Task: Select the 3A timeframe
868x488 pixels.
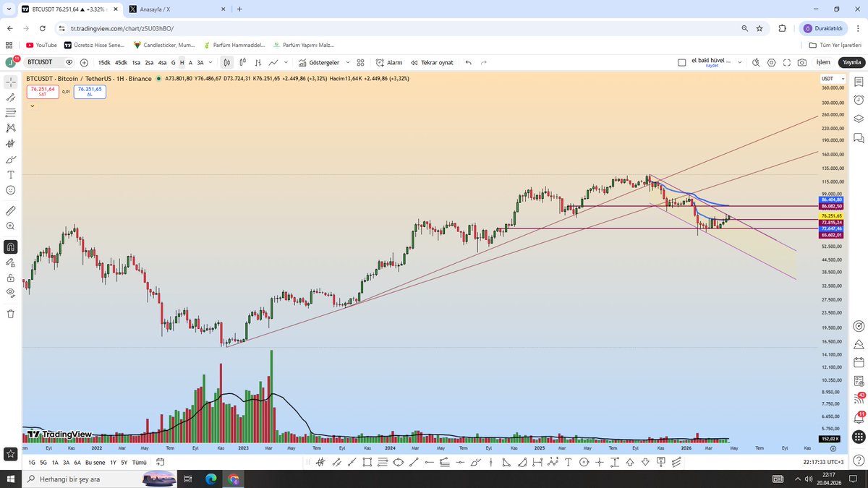Action: tap(200, 63)
